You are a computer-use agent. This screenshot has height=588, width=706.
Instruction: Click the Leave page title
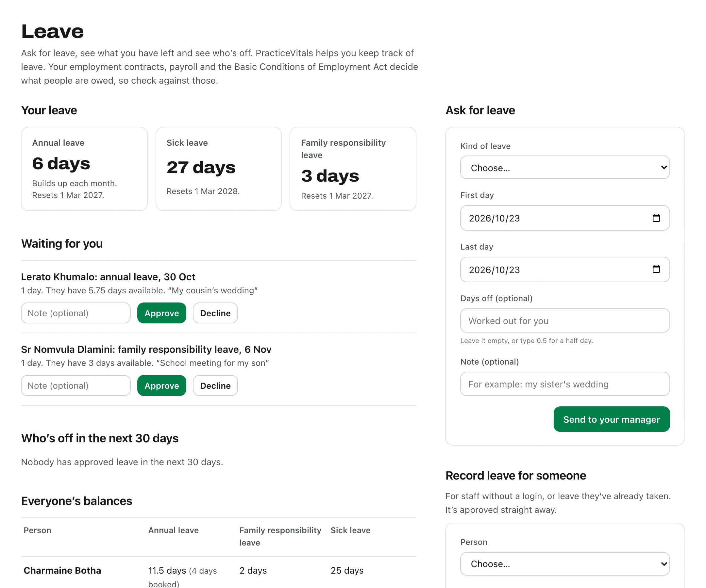52,32
